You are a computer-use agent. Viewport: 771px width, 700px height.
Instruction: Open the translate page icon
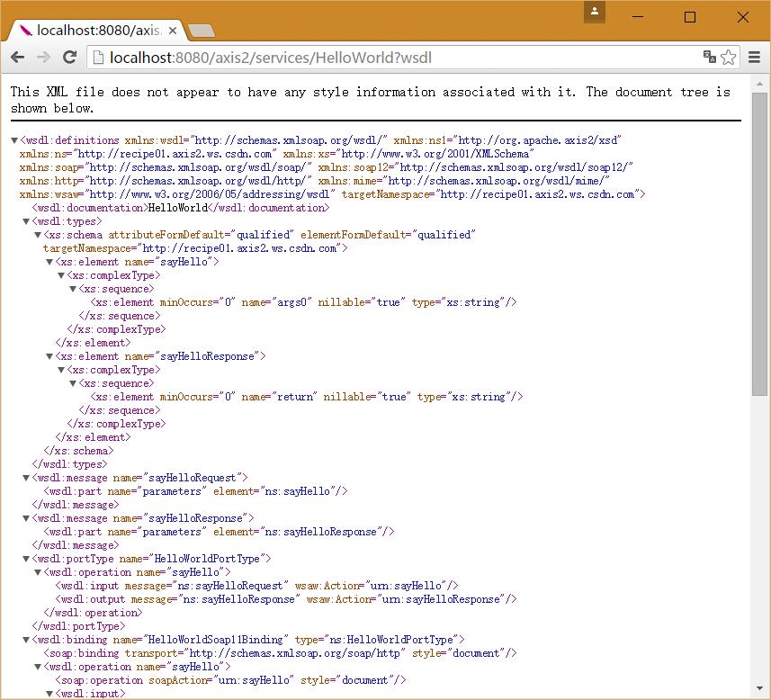(710, 58)
